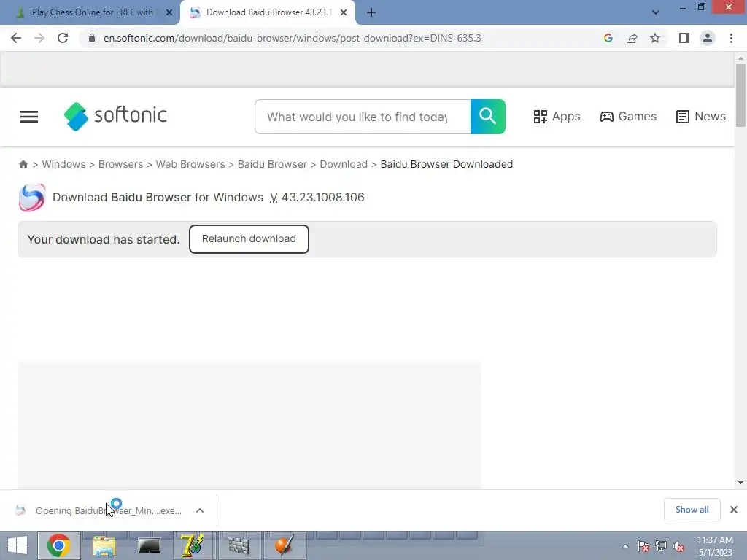Viewport: 747px width, 560px height.
Task: Go back using the browser back arrow
Action: (16, 38)
